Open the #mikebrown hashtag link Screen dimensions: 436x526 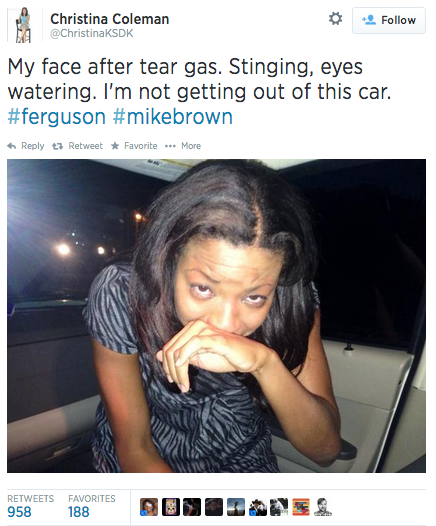click(x=173, y=117)
